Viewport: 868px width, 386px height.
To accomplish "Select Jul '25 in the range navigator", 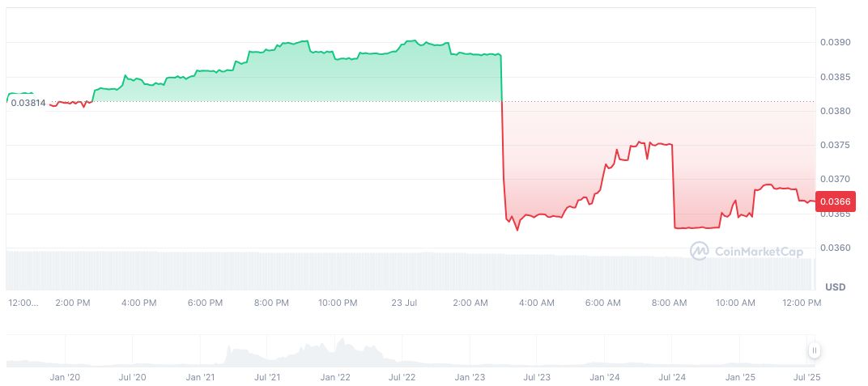I will click(x=808, y=377).
